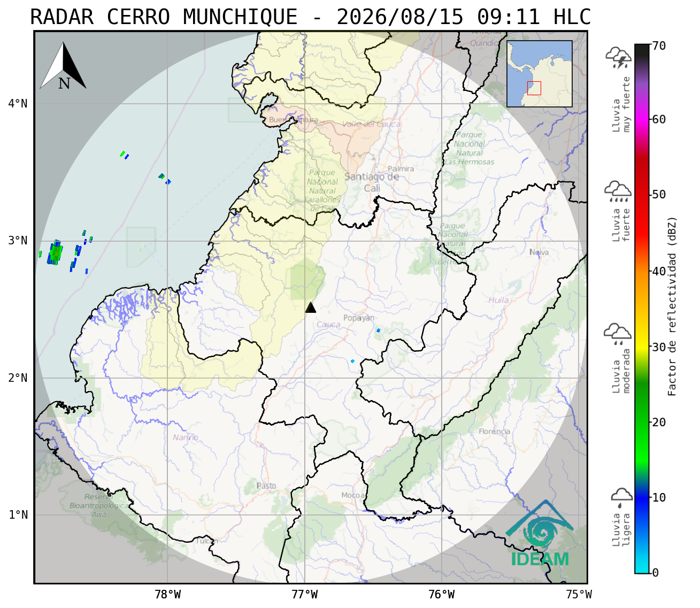Screen dimensions: 700x608
Task: Click the title 'RADAR CERRO MUNCHIQUE'
Action: 164,17
